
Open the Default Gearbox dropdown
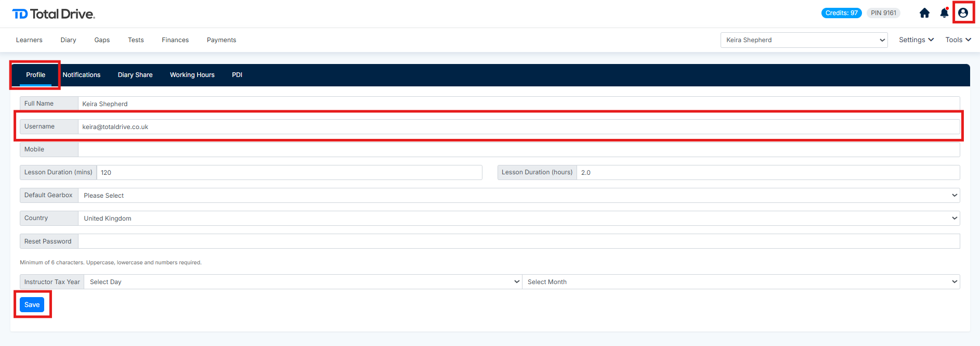519,195
